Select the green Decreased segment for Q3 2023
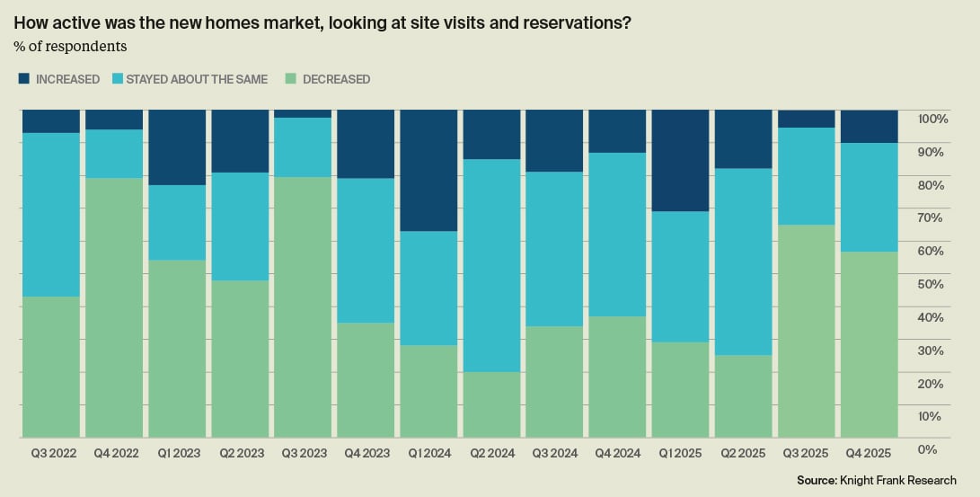The image size is (980, 497). [x=303, y=306]
